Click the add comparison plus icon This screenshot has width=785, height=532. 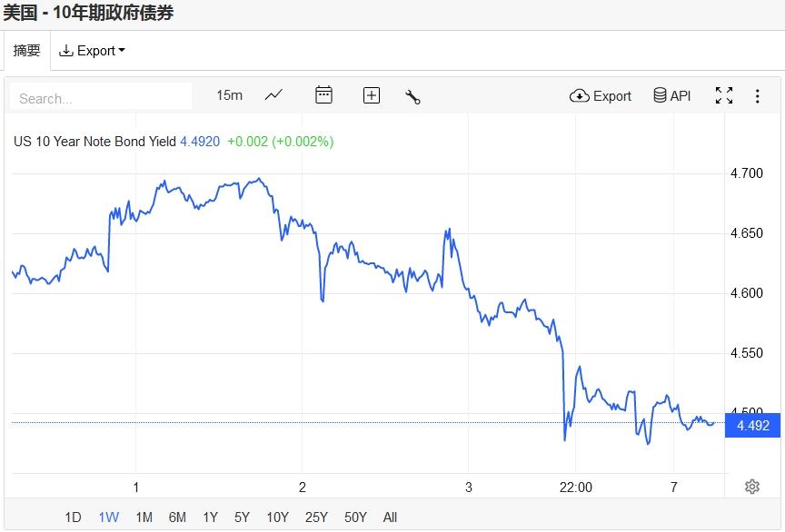tap(371, 95)
